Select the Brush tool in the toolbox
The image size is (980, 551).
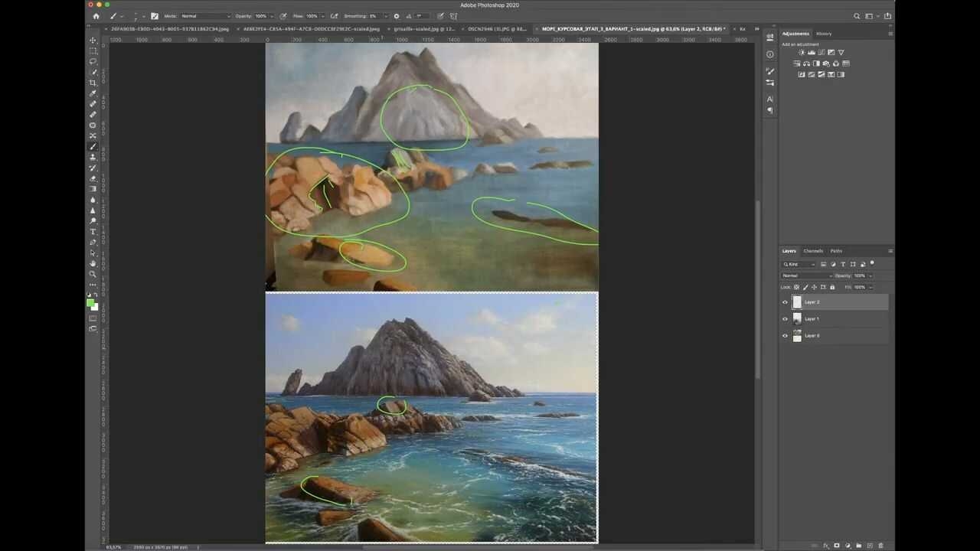click(x=93, y=146)
